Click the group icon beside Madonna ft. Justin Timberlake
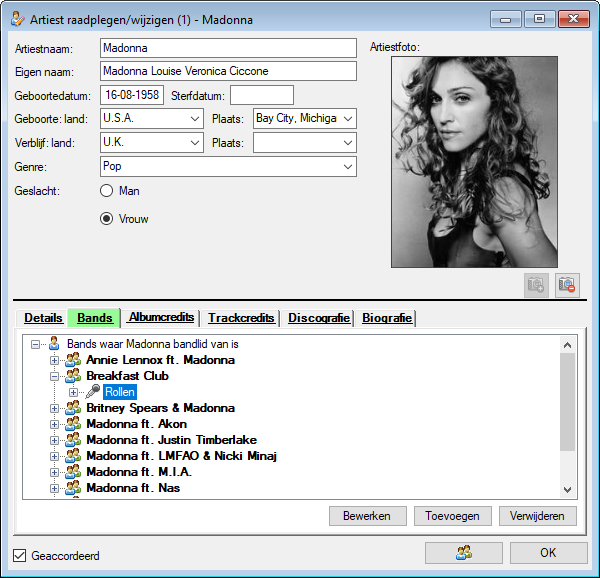Image resolution: width=600 pixels, height=578 pixels. (73, 440)
